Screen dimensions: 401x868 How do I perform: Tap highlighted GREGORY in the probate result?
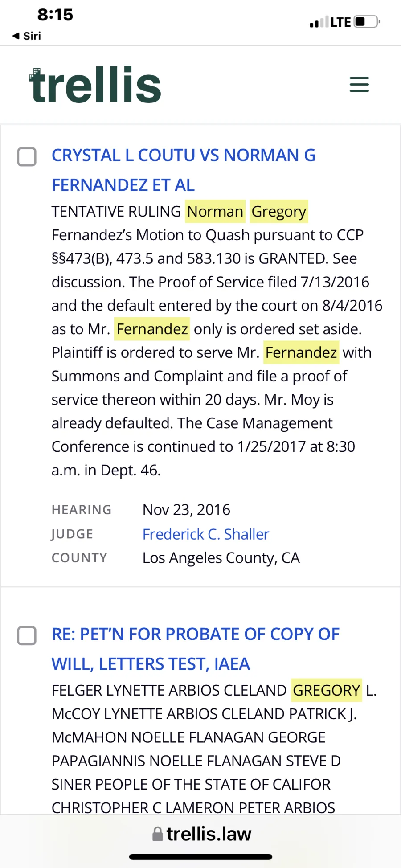tap(326, 690)
